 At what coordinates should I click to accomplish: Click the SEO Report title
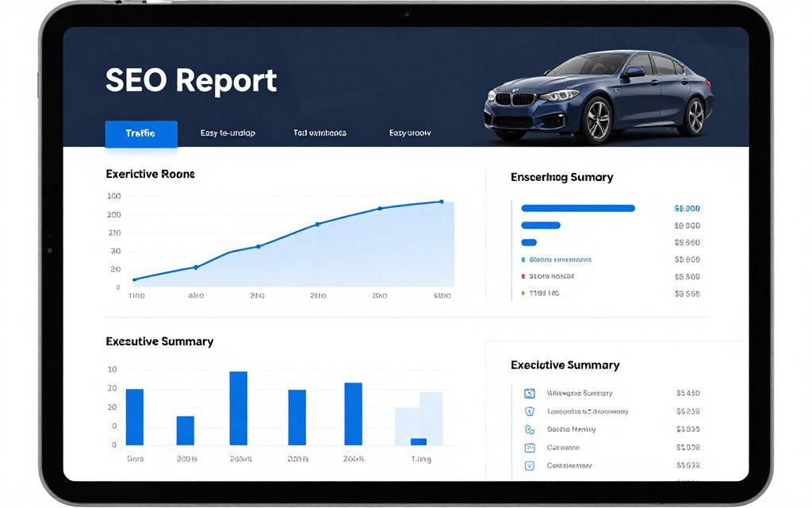pos(191,80)
